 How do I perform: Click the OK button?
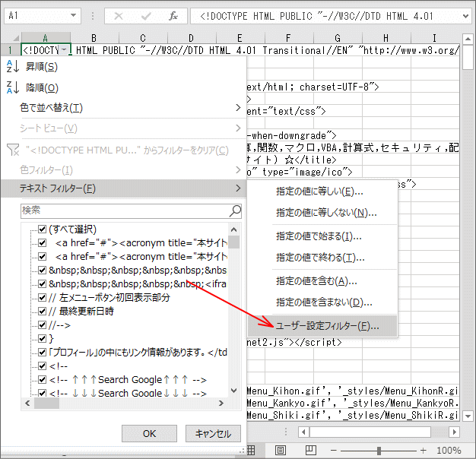point(149,433)
